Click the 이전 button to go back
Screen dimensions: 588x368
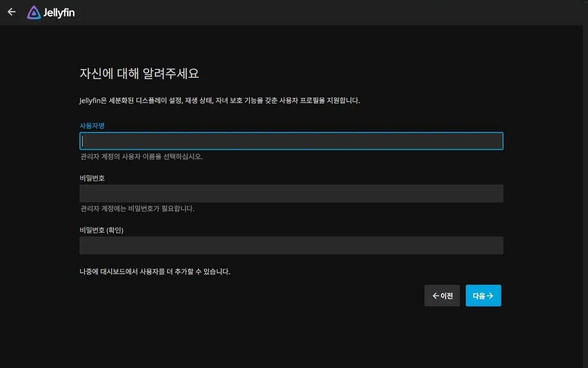(442, 295)
